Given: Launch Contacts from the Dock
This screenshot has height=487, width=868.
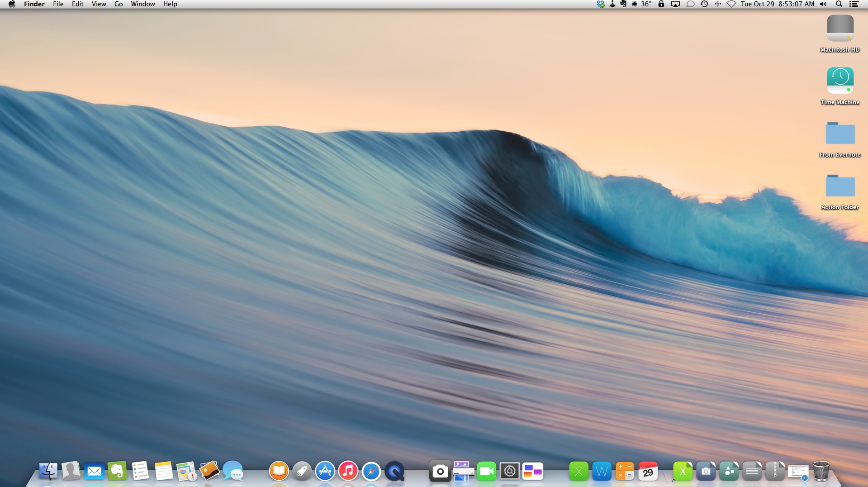Looking at the screenshot, I should coord(71,471).
